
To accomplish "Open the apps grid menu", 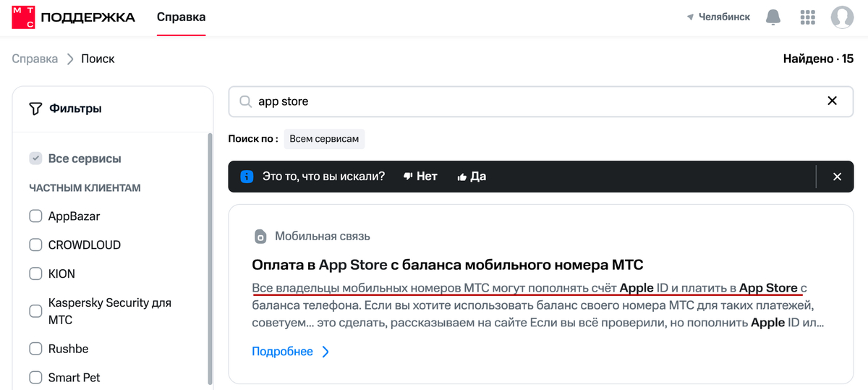I will [x=808, y=17].
